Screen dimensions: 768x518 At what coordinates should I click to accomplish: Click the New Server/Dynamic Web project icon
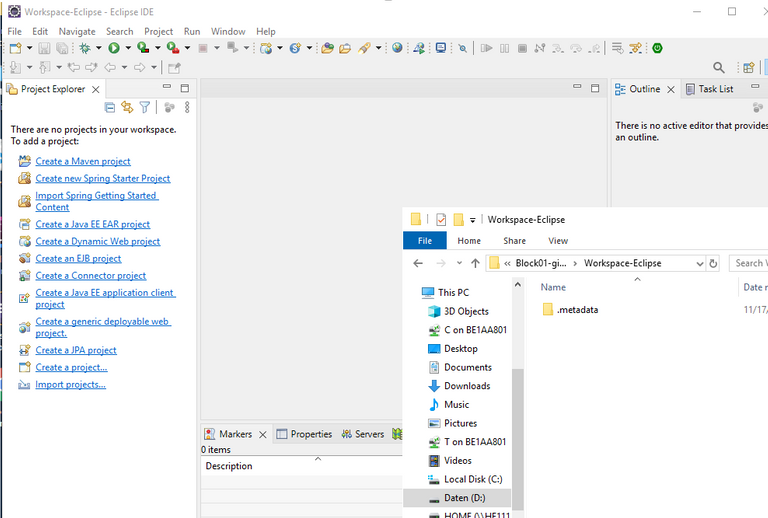coord(266,48)
